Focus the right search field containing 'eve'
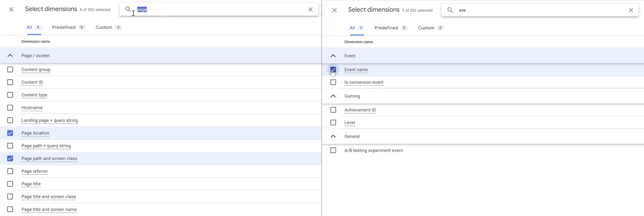644x216 pixels. tap(540, 10)
